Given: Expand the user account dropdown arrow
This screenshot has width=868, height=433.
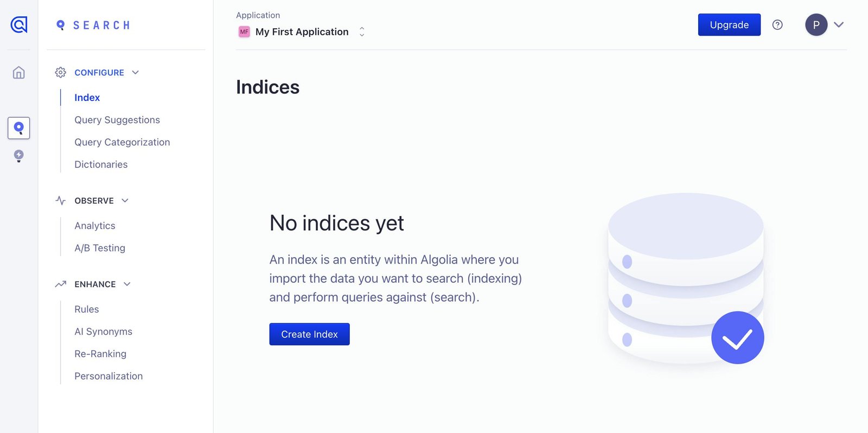Looking at the screenshot, I should pyautogui.click(x=839, y=24).
